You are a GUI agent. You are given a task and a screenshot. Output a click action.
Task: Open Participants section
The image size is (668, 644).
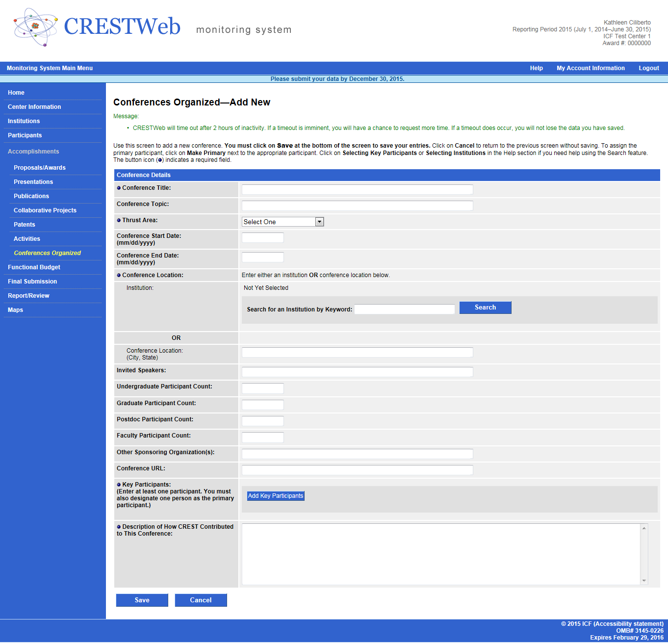click(25, 135)
